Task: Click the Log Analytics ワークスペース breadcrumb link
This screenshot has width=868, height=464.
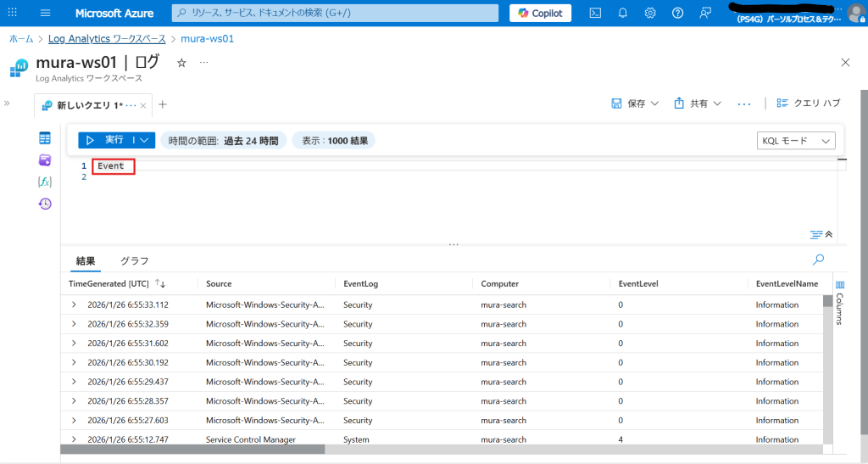Action: point(107,39)
